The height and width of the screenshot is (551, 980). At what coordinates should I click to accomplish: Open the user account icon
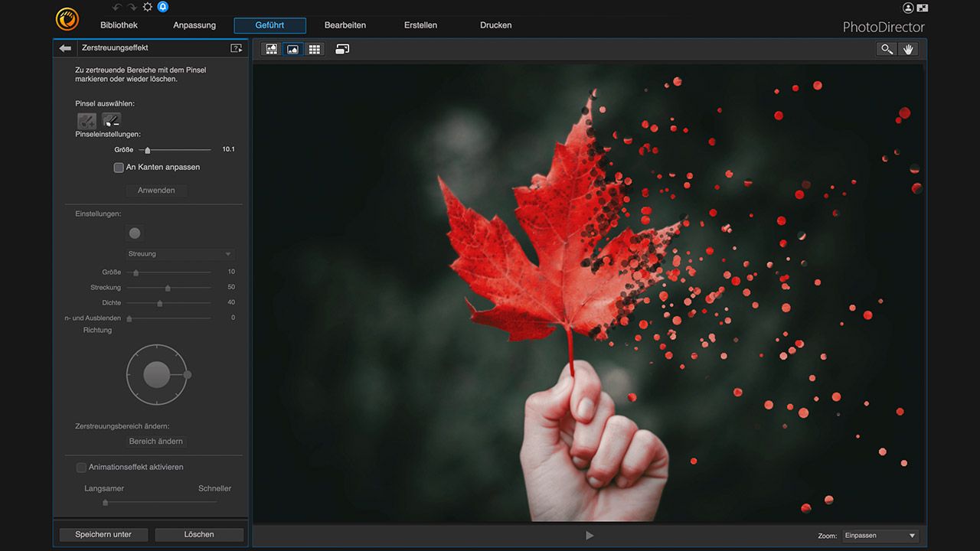908,8
